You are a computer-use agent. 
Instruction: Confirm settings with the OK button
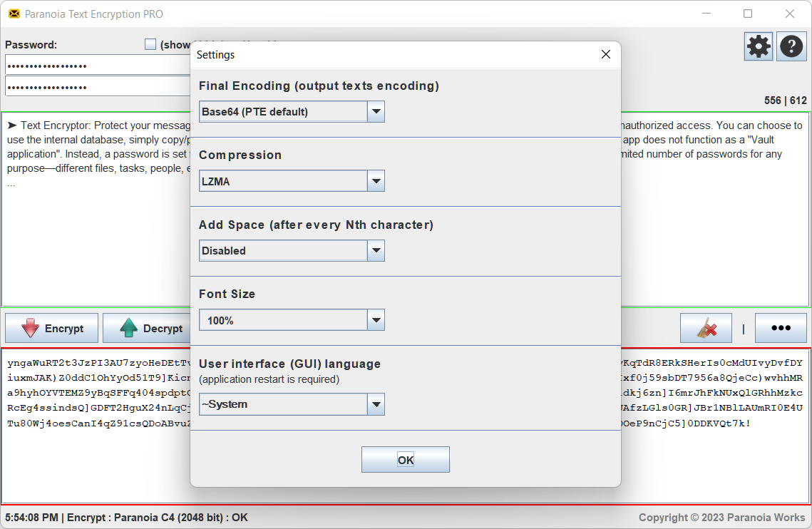point(405,459)
